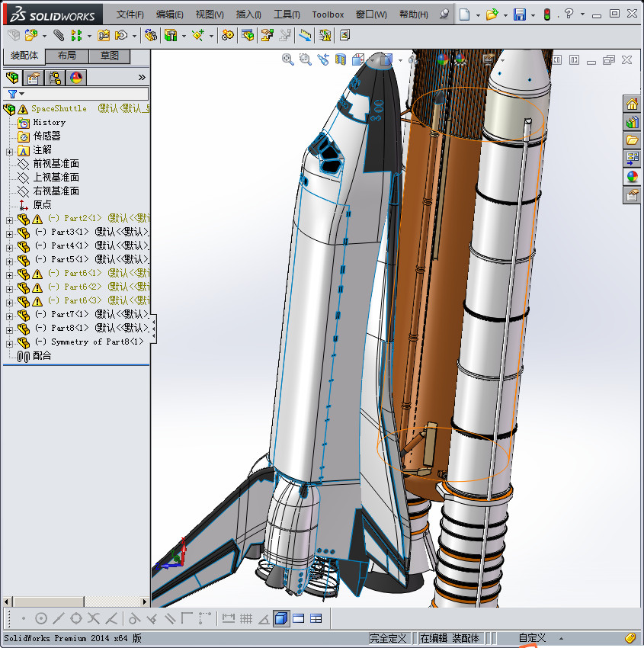Select the Move Component icon
The image size is (644, 648).
(121, 36)
